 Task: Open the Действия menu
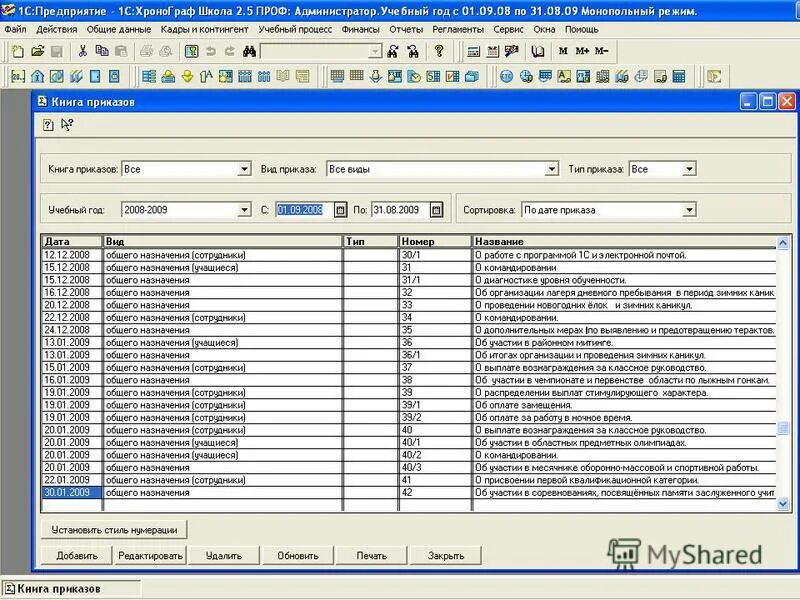tap(57, 29)
